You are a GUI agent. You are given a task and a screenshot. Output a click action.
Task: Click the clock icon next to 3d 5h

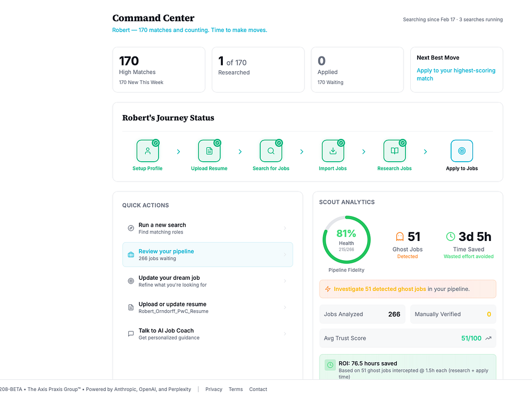(451, 237)
